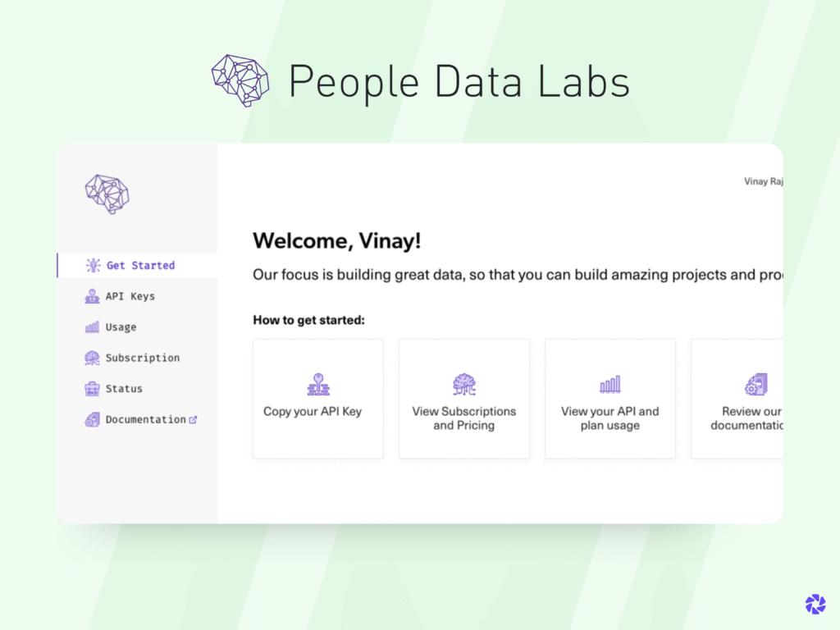Click the Documentation pages icon

[93, 419]
